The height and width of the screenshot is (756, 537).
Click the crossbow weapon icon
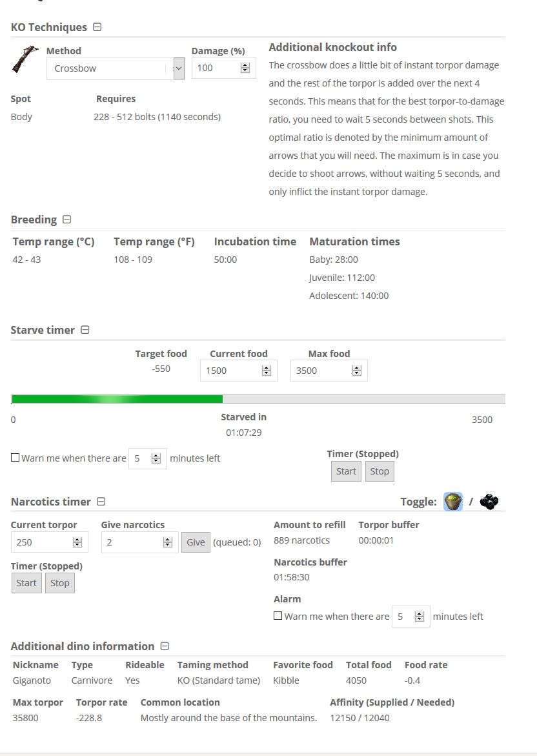(25, 59)
